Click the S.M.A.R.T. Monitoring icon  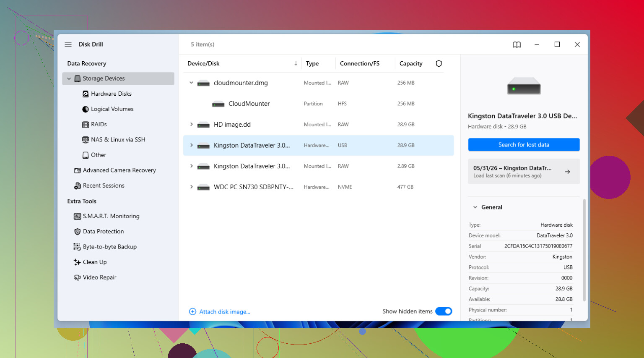point(78,217)
